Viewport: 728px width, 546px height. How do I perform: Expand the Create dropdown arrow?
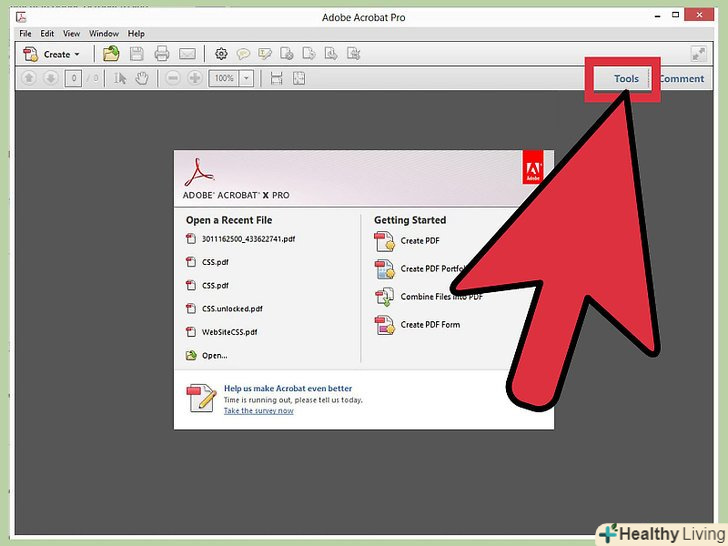click(77, 54)
